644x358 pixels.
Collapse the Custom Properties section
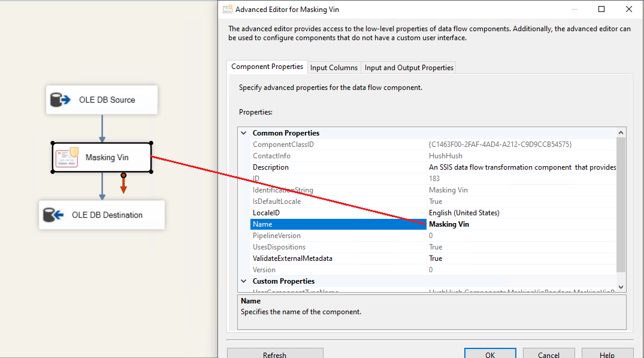(244, 281)
